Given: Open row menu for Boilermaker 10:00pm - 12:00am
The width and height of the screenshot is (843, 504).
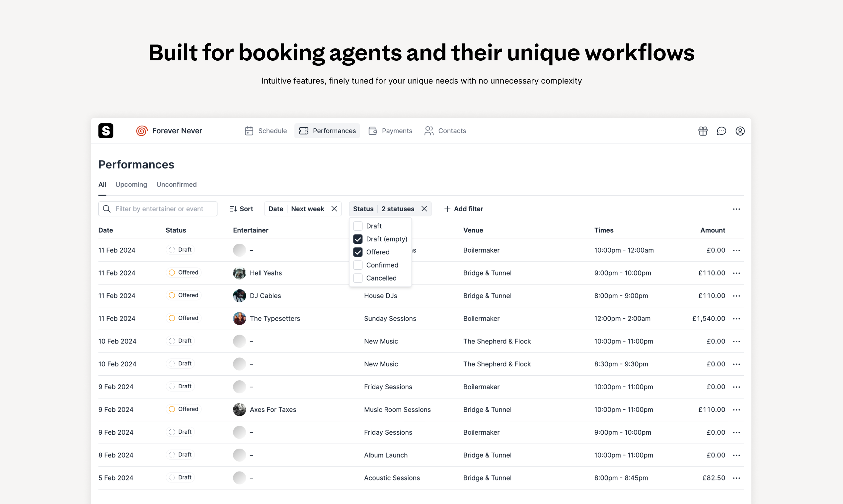Looking at the screenshot, I should (x=736, y=250).
